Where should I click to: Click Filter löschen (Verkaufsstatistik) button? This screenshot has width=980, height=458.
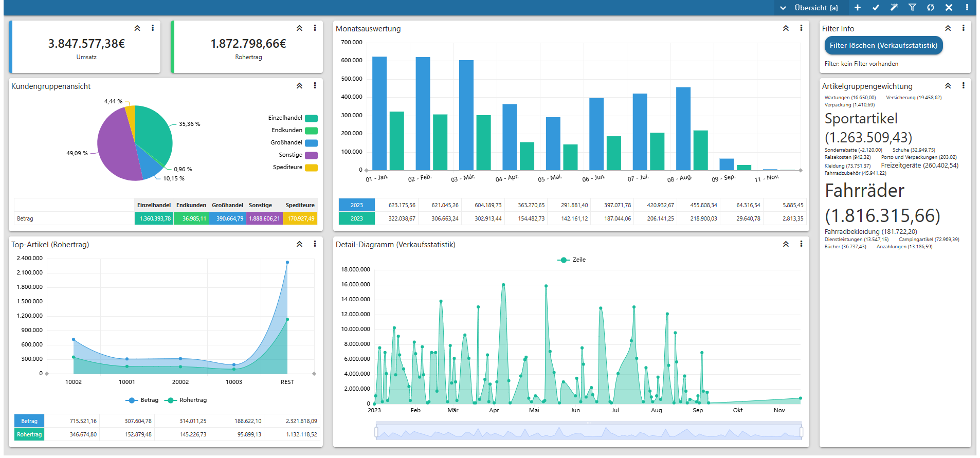click(883, 45)
